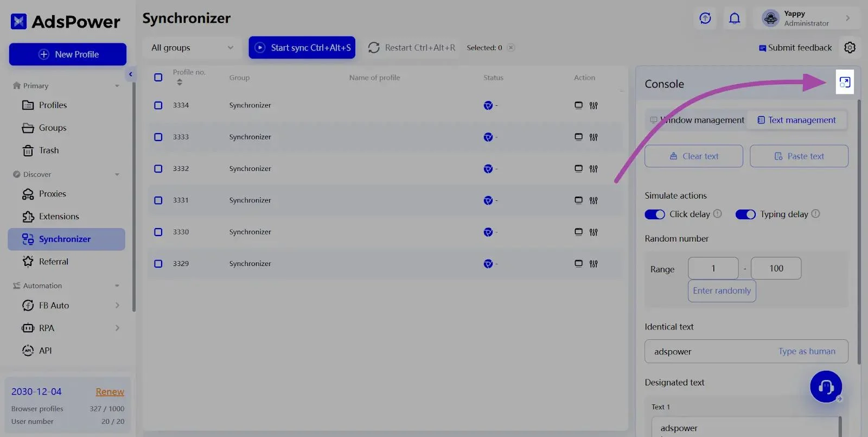Click the Renew link
The image size is (868, 437).
[x=110, y=392]
